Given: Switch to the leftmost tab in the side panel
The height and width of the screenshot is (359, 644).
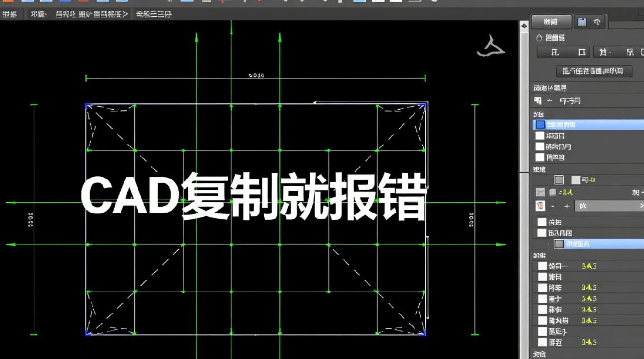Looking at the screenshot, I should point(550,21).
